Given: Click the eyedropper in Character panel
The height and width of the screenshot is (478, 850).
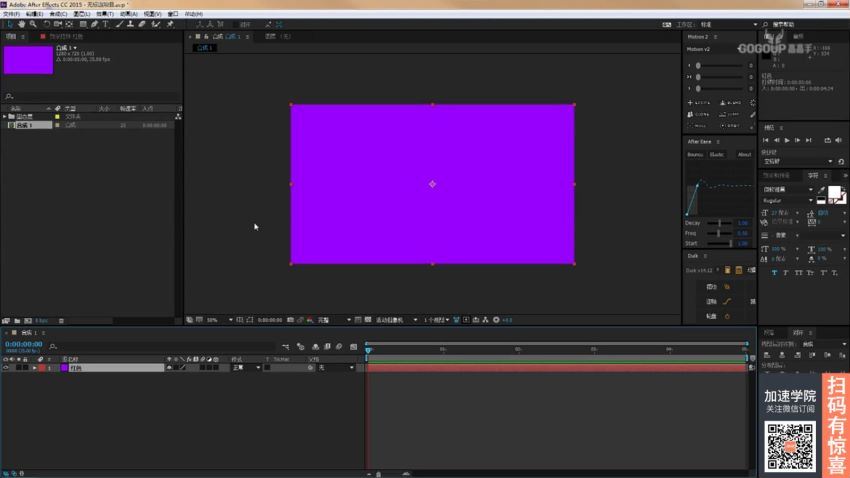Looking at the screenshot, I should (821, 190).
